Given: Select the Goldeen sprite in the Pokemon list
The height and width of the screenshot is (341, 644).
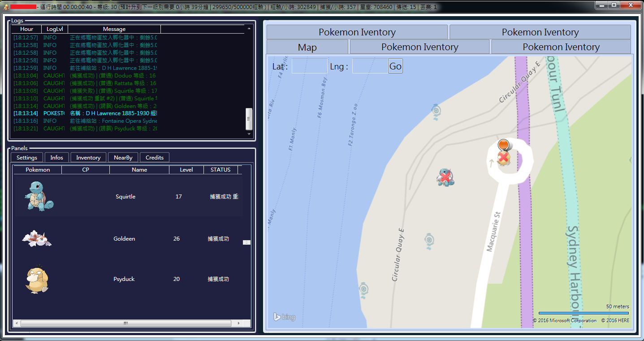Looking at the screenshot, I should pyautogui.click(x=37, y=239).
